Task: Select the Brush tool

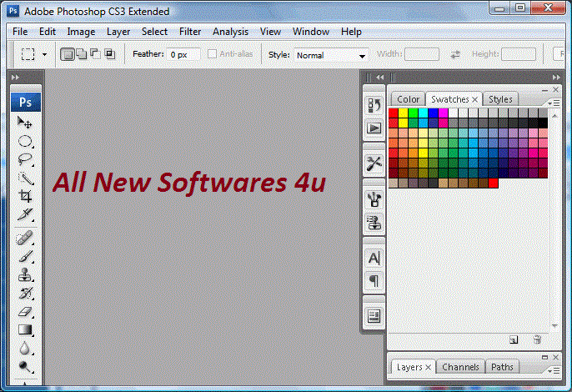Action: [25, 257]
